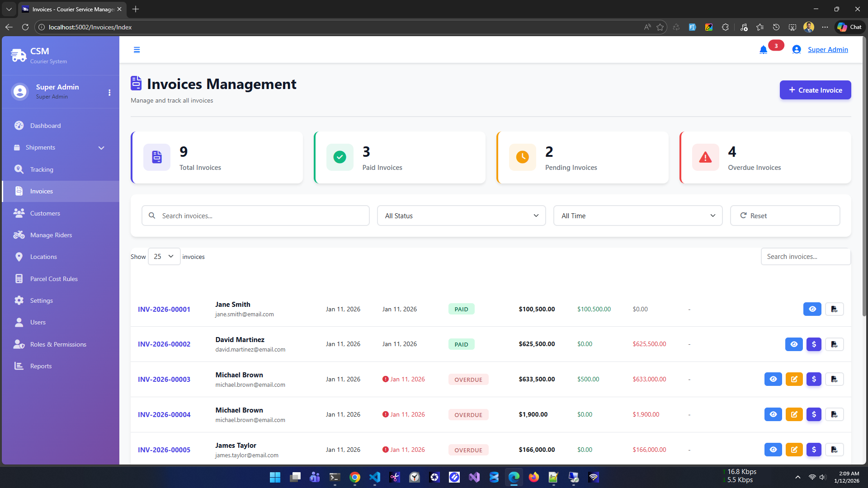
Task: View details of invoice INV-2026-00001
Action: click(812, 309)
